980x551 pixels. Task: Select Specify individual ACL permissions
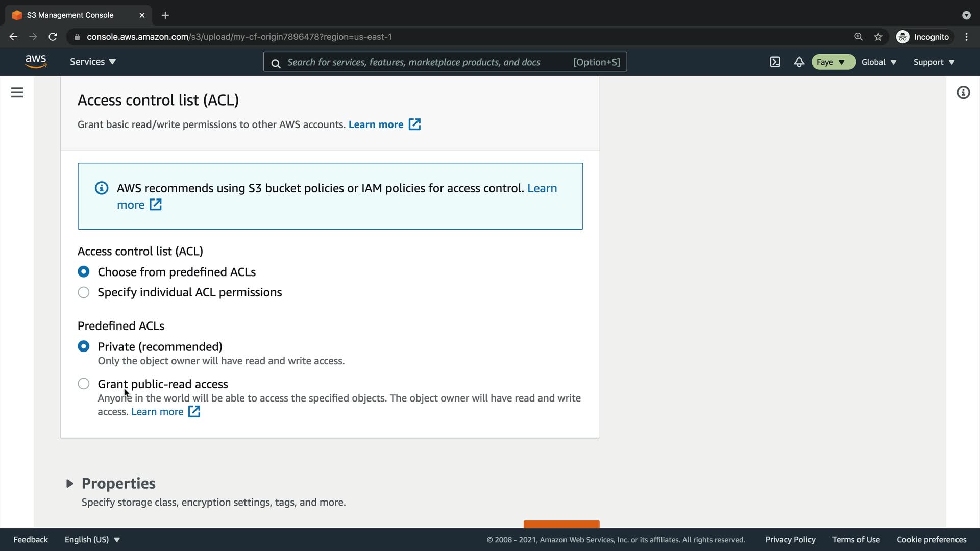(84, 292)
